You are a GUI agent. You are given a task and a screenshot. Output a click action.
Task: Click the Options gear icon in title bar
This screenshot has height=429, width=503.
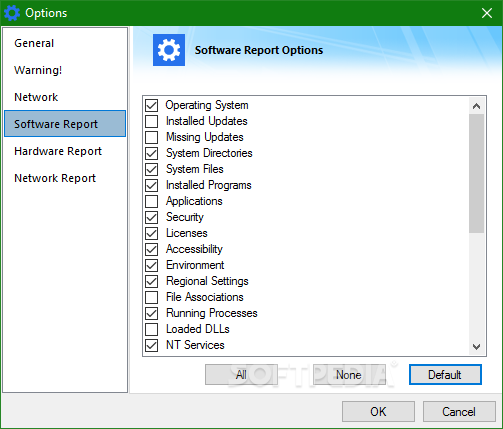[x=12, y=13]
